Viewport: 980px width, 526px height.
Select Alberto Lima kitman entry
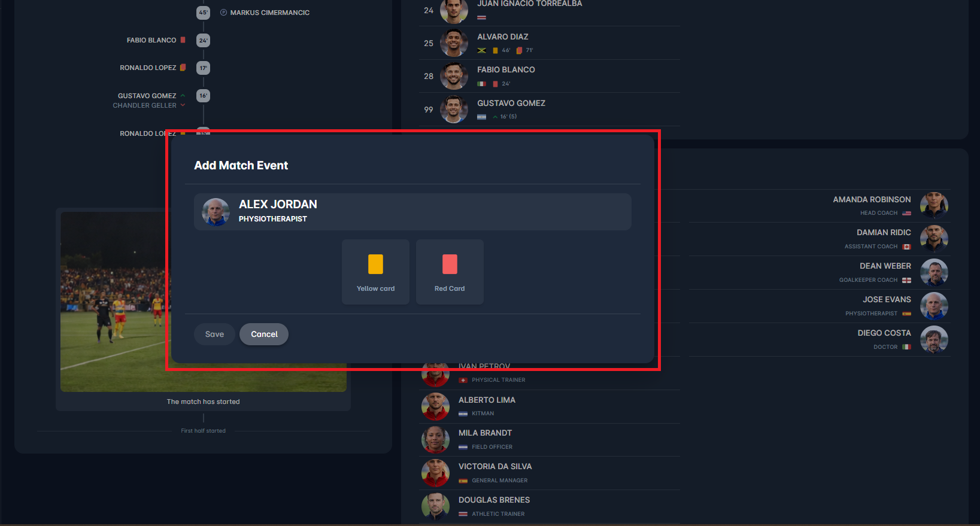550,407
